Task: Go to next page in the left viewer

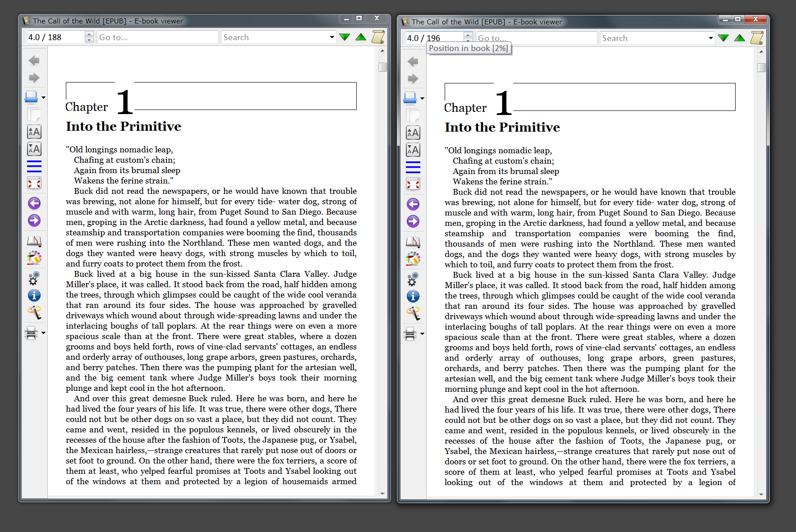Action: [x=34, y=220]
